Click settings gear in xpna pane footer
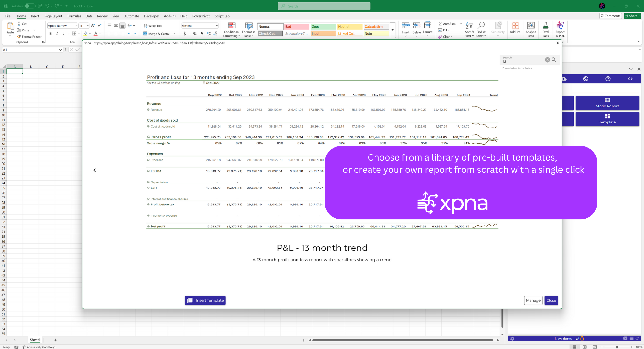 tap(512, 339)
